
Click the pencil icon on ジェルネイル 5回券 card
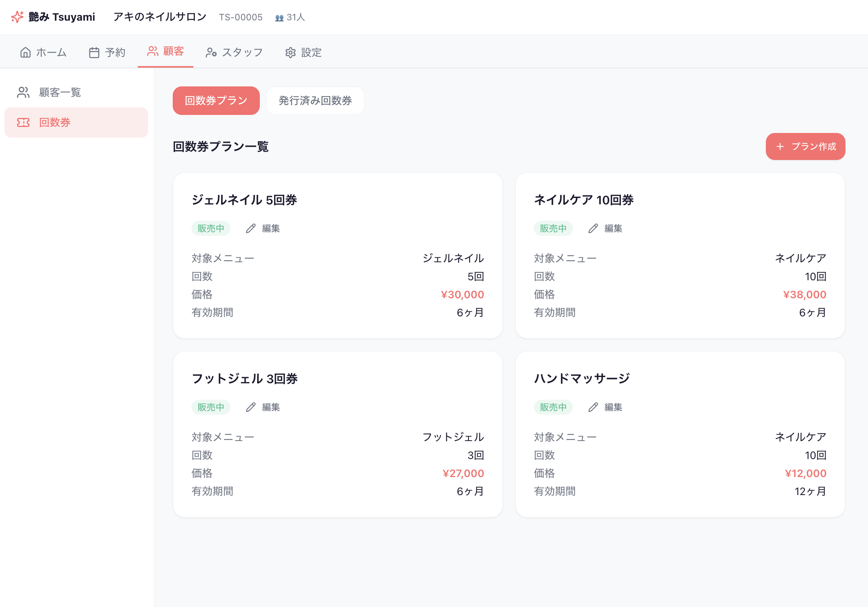[x=251, y=228]
